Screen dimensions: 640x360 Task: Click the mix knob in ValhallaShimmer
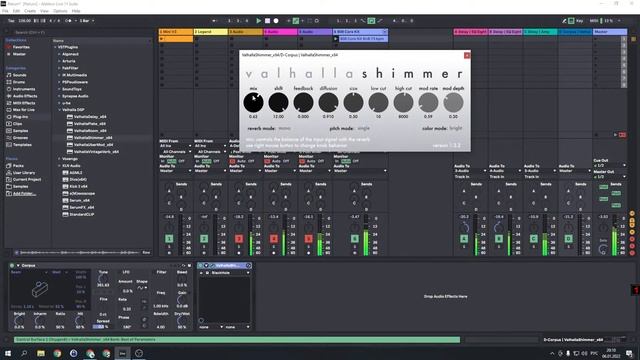coord(253,102)
